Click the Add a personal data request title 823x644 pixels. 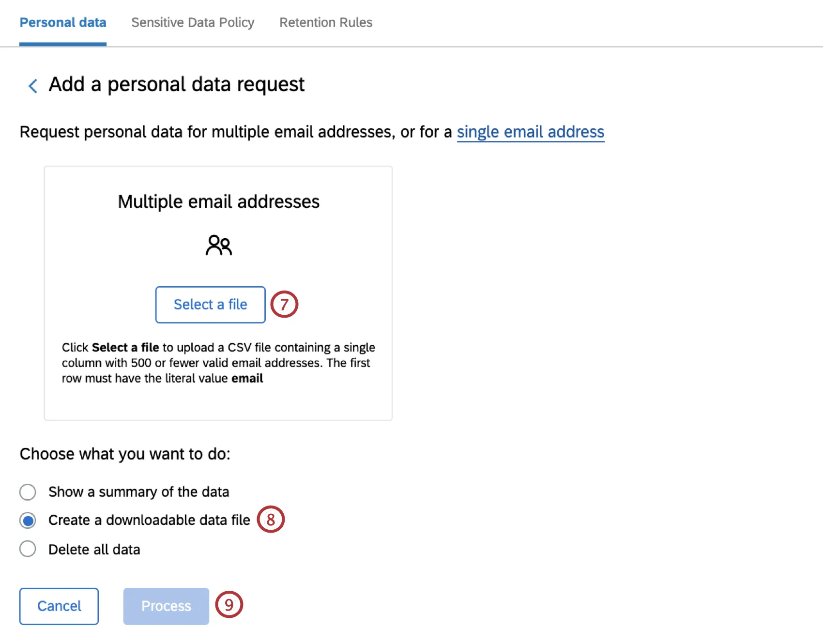tap(177, 84)
